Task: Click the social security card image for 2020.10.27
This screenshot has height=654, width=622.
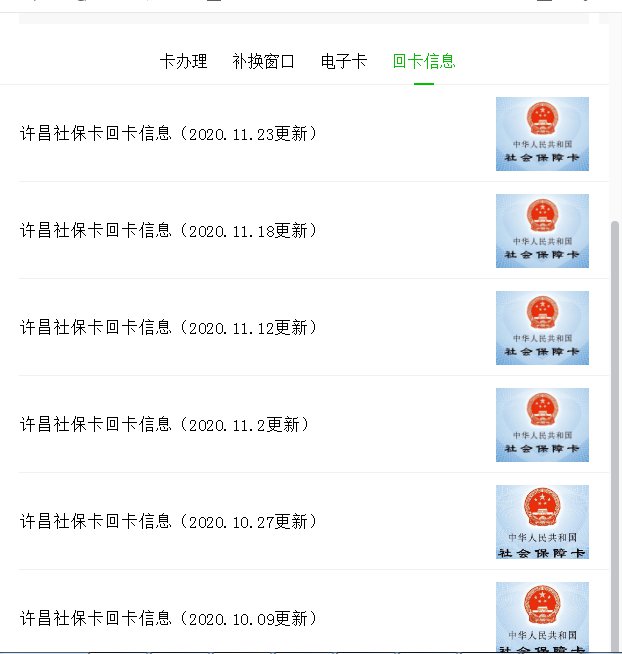Action: pos(542,522)
